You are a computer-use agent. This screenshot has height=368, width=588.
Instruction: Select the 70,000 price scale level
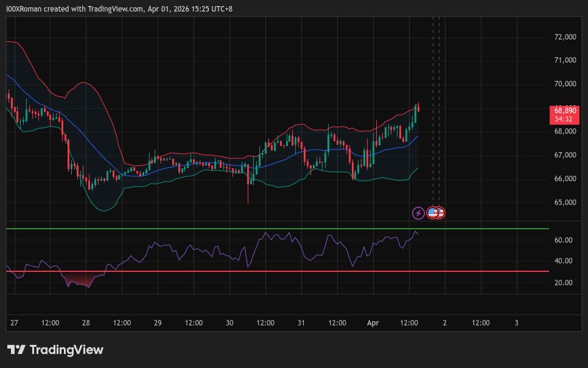(565, 84)
